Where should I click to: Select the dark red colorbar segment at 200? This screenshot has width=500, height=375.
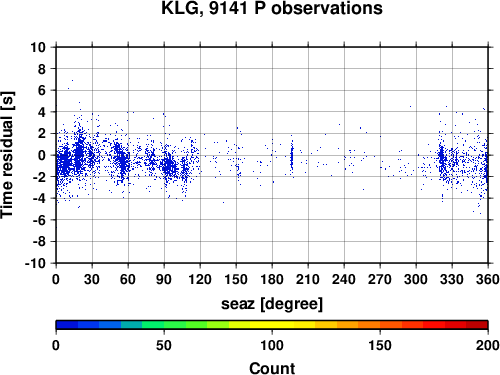477,325
